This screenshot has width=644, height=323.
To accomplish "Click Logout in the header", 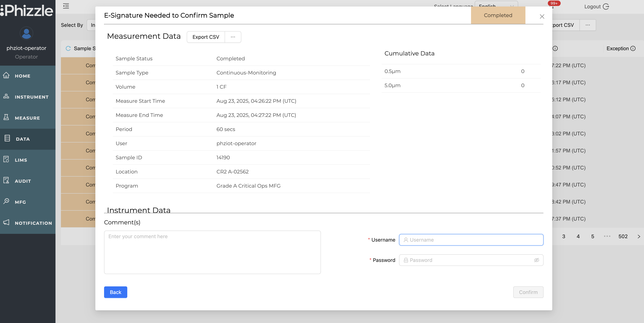I will [x=596, y=7].
